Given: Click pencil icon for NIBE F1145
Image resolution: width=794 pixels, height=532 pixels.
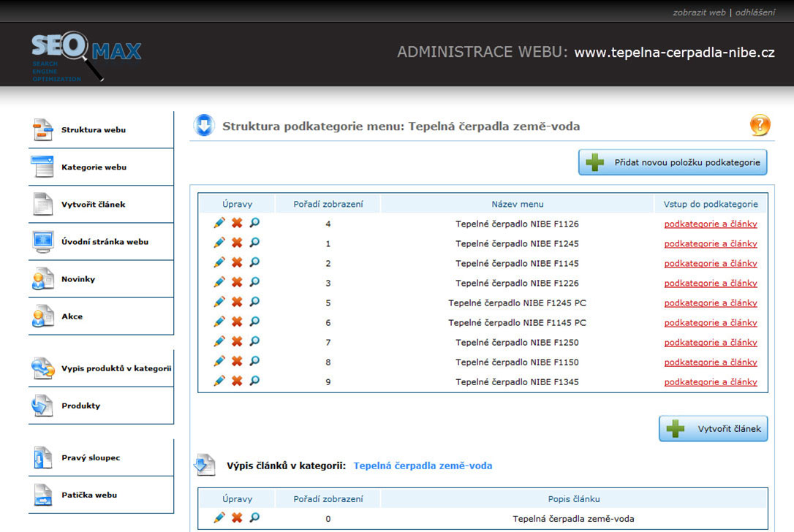Looking at the screenshot, I should 219,262.
